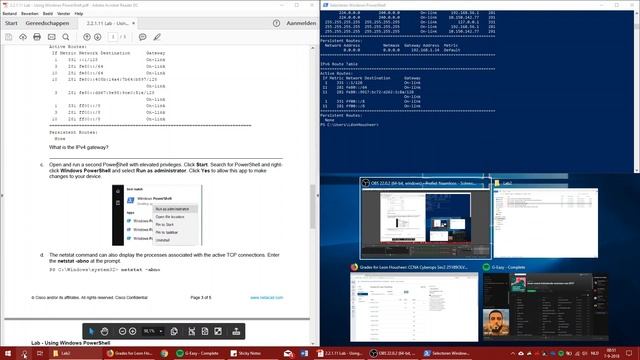Switch to Lab2 folder in taskbar

(x=76, y=353)
